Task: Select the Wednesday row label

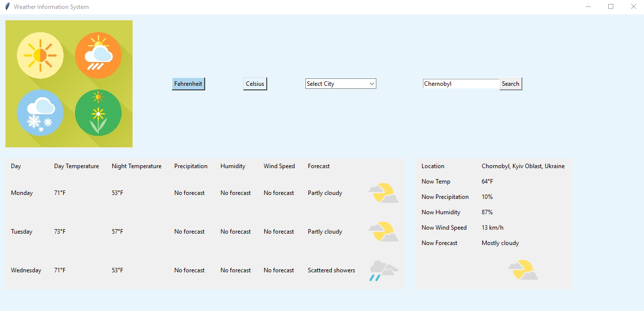Action: click(26, 270)
